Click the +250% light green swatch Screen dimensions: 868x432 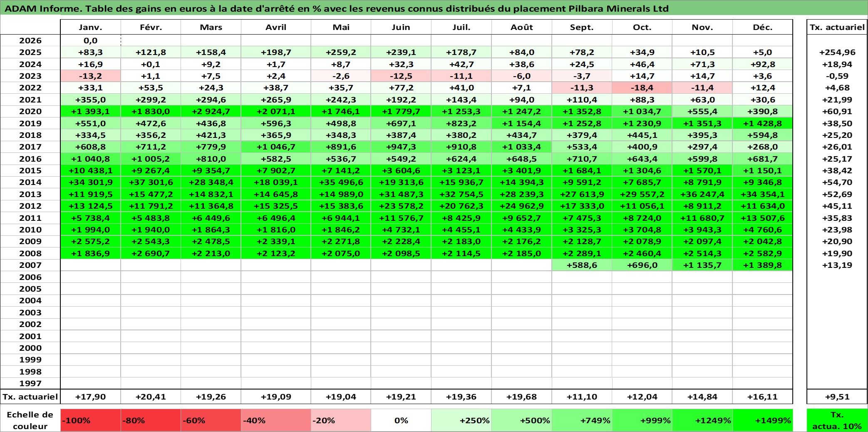click(461, 420)
